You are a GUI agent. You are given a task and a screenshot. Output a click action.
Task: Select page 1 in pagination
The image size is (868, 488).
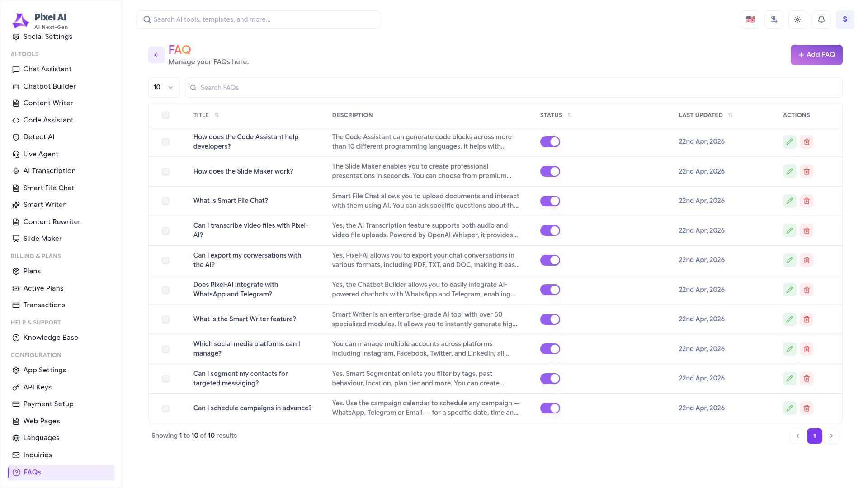pos(814,436)
